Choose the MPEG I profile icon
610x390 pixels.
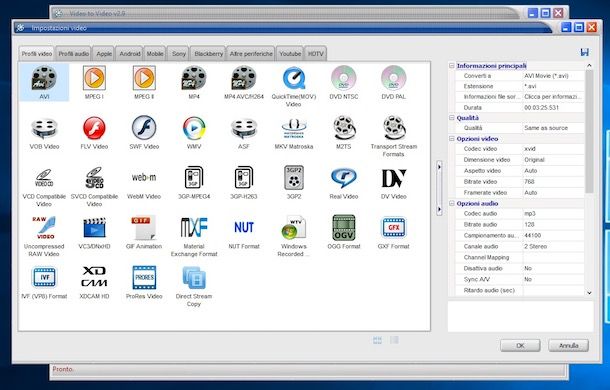94,78
